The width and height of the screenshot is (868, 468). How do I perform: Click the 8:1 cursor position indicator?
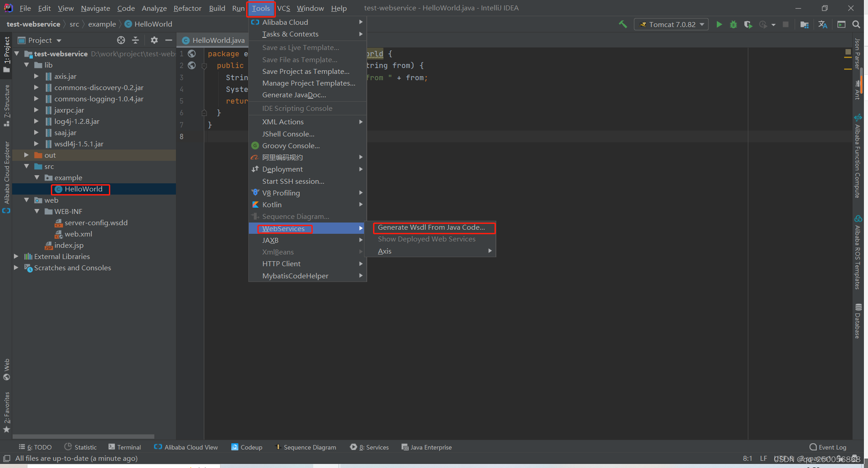tap(747, 459)
